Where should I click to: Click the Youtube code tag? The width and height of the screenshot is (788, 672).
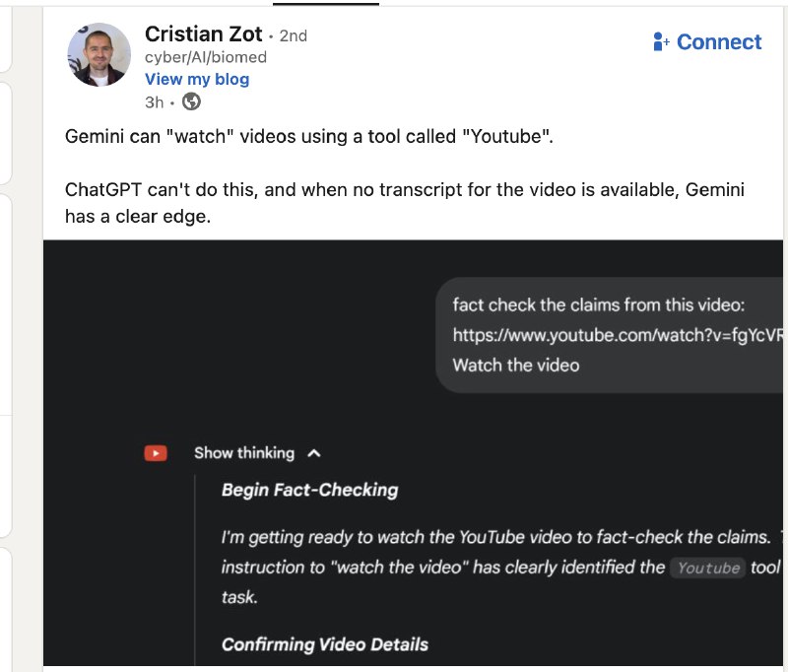pyautogui.click(x=709, y=569)
